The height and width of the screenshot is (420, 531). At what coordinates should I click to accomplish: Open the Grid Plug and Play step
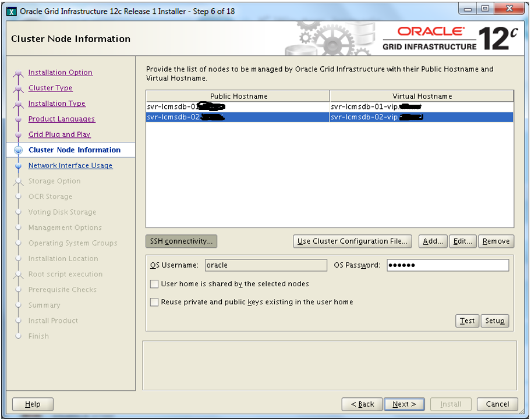pyautogui.click(x=59, y=135)
